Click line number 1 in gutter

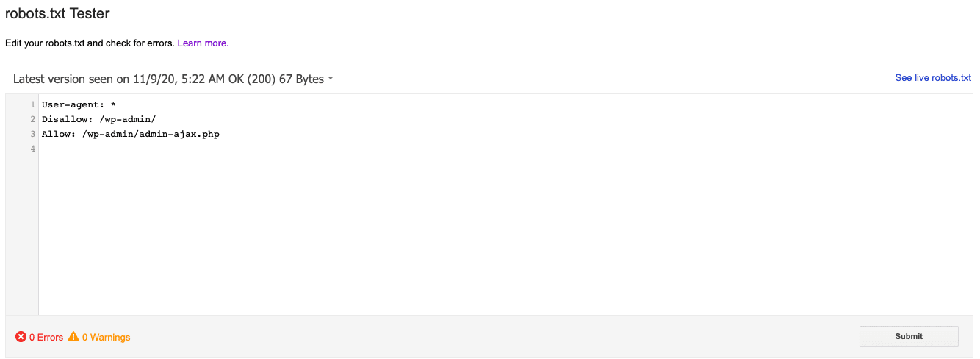coord(32,104)
